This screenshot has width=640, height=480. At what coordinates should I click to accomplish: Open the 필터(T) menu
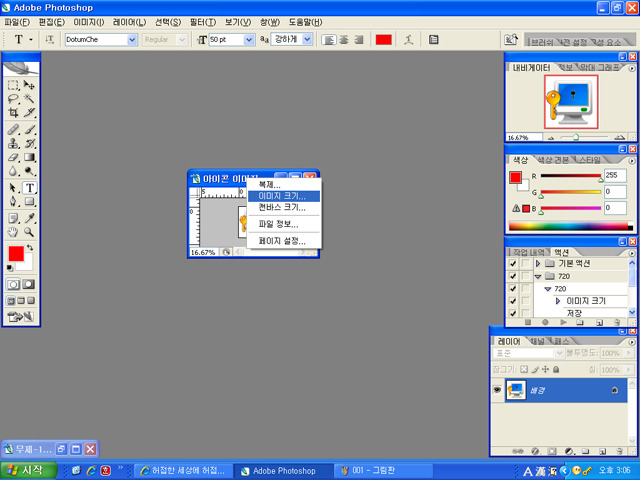[203, 22]
